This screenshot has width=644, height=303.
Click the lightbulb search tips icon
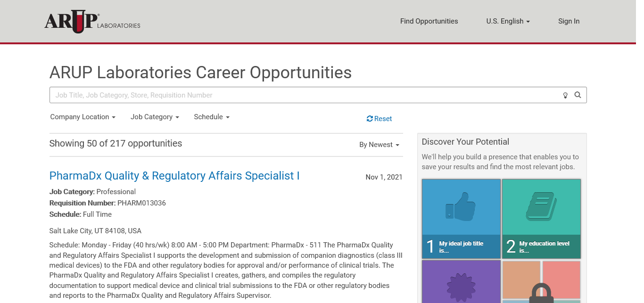click(x=565, y=95)
